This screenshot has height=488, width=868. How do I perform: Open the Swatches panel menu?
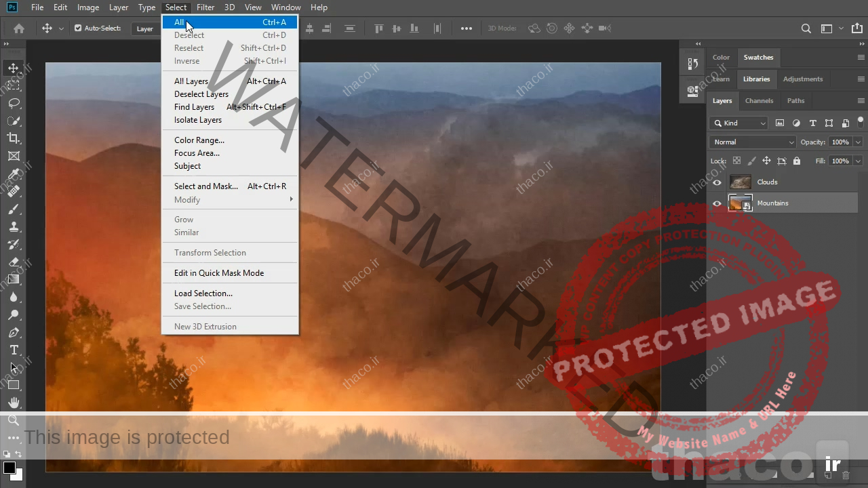click(x=861, y=58)
